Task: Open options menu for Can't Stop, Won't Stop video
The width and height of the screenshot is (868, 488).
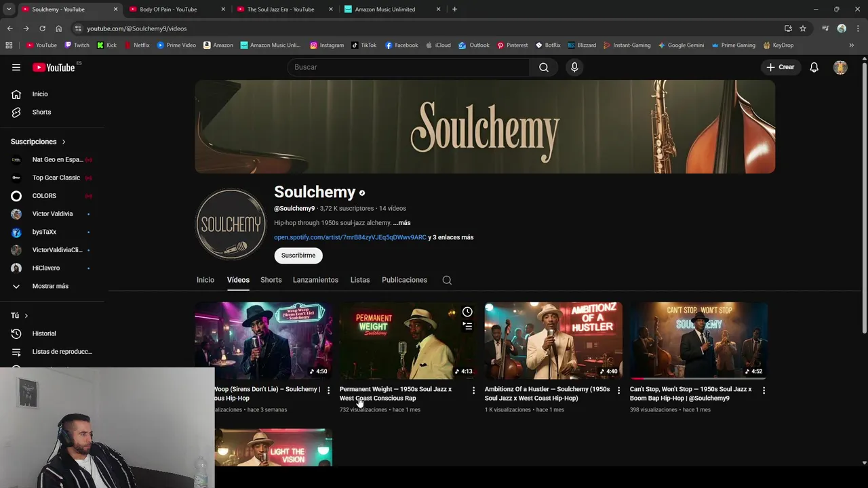Action: pyautogui.click(x=764, y=390)
